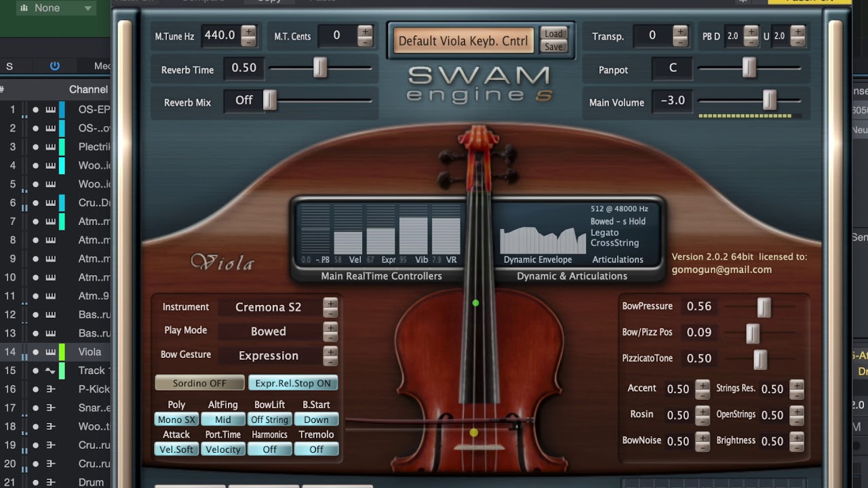Click audio track icon on track 19 Cru..ru

(50, 445)
